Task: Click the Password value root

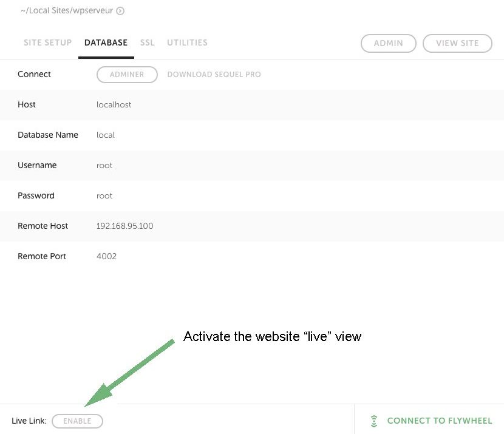Action: (104, 196)
